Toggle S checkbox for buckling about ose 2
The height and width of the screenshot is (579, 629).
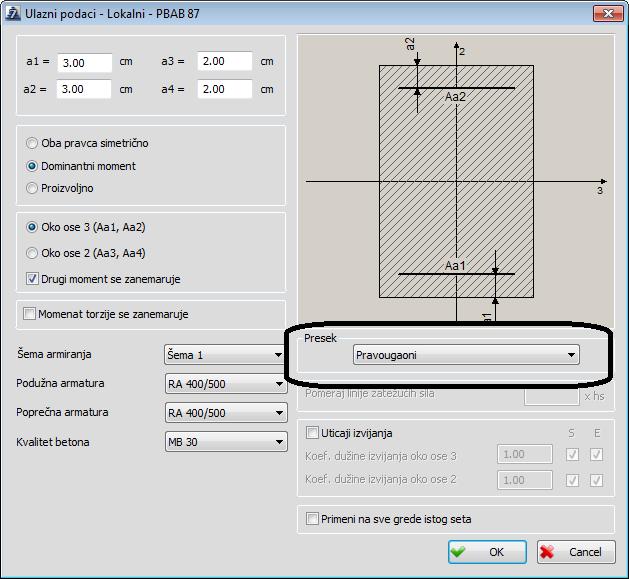tap(572, 480)
